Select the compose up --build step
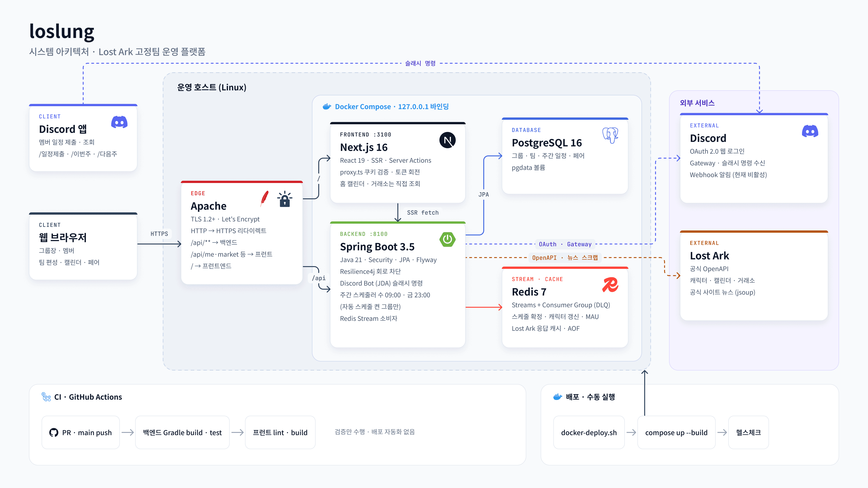The image size is (868, 488). pyautogui.click(x=676, y=432)
